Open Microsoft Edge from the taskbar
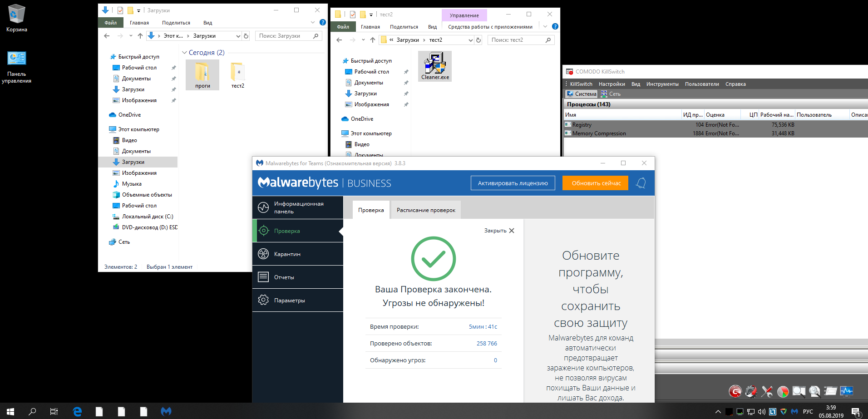The width and height of the screenshot is (868, 419). pos(77,411)
